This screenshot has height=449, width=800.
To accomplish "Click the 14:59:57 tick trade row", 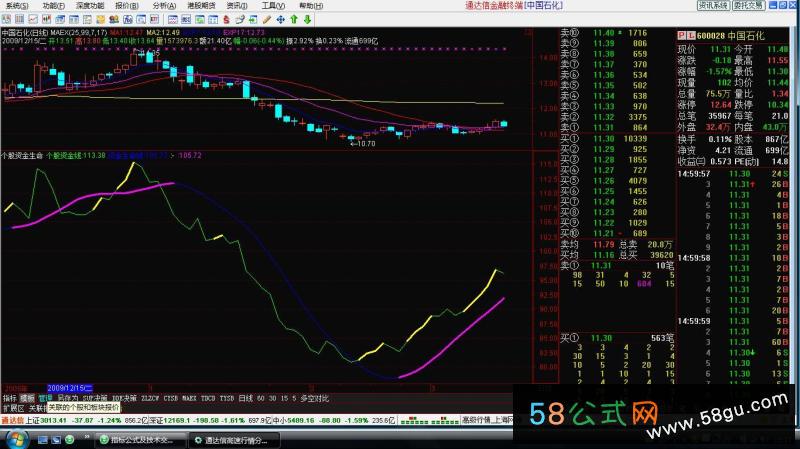I will tap(733, 174).
